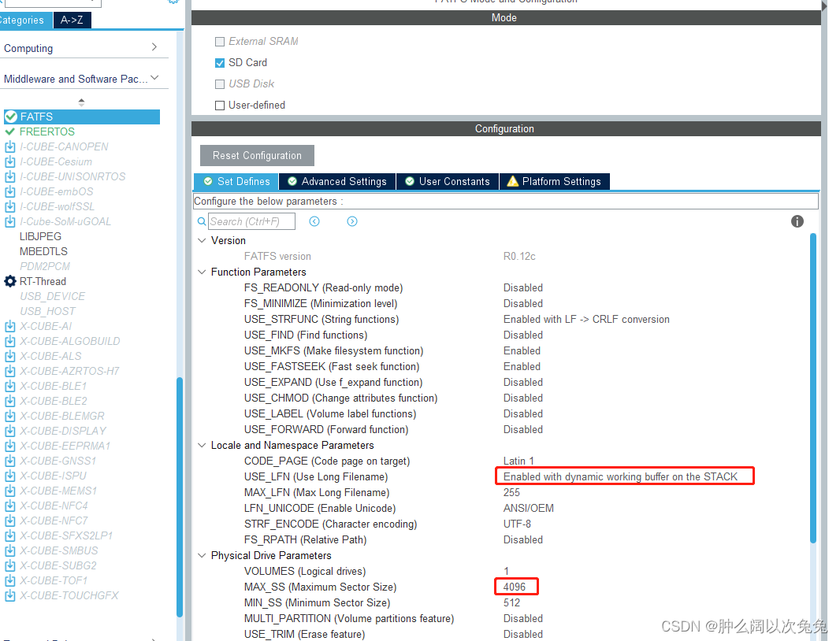The image size is (840, 641).
Task: Click download icon beside X-CUBE-ISPU
Action: (x=9, y=476)
